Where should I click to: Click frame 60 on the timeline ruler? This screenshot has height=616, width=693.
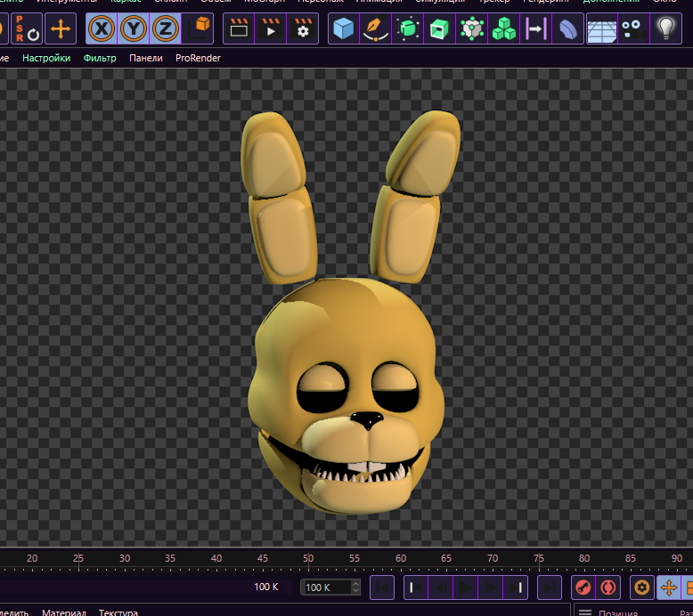pos(401,558)
